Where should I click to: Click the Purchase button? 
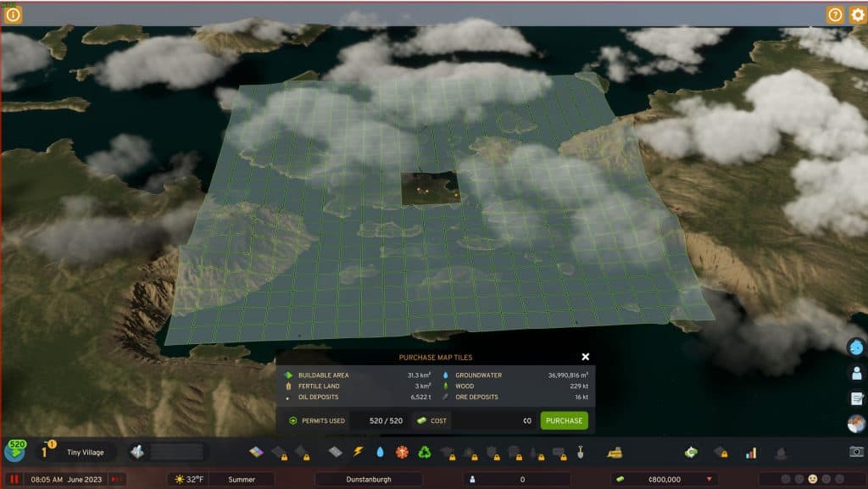pyautogui.click(x=564, y=420)
